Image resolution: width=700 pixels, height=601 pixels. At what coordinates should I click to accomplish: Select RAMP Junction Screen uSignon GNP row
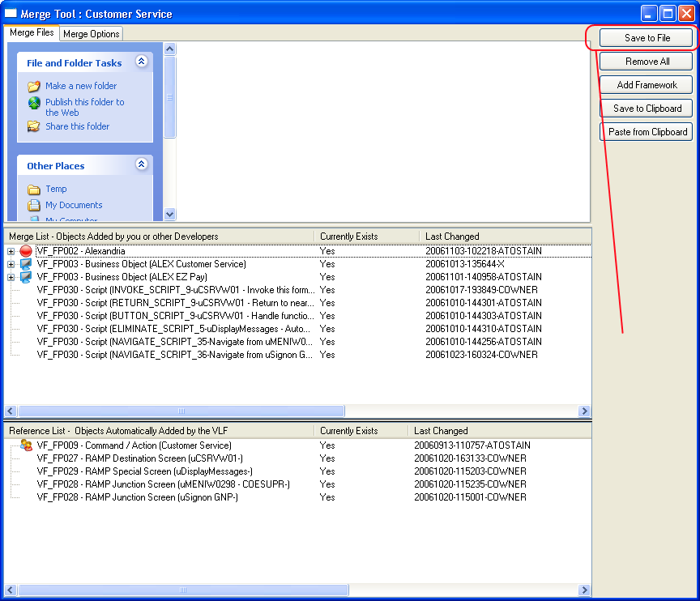(x=298, y=497)
